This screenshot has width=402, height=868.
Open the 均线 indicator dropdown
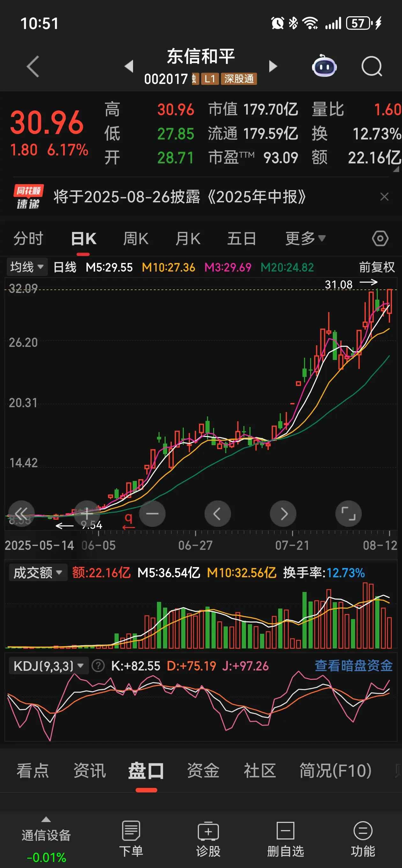tap(27, 267)
